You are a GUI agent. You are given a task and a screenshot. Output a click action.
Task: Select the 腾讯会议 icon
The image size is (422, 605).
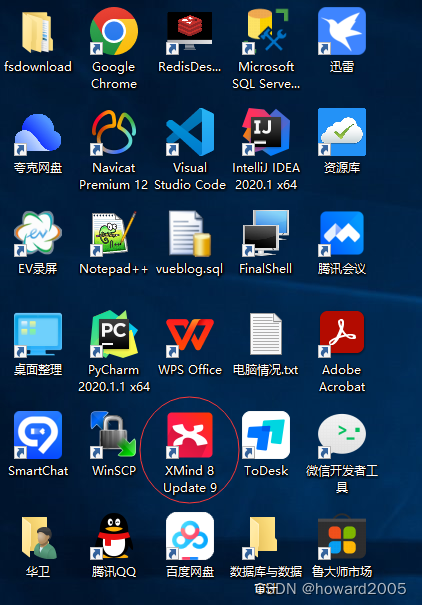(x=342, y=233)
